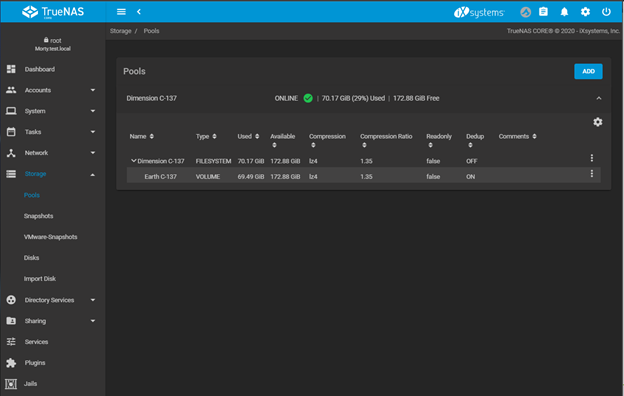Open Import Disk under Storage
The height and width of the screenshot is (396, 624).
click(39, 279)
